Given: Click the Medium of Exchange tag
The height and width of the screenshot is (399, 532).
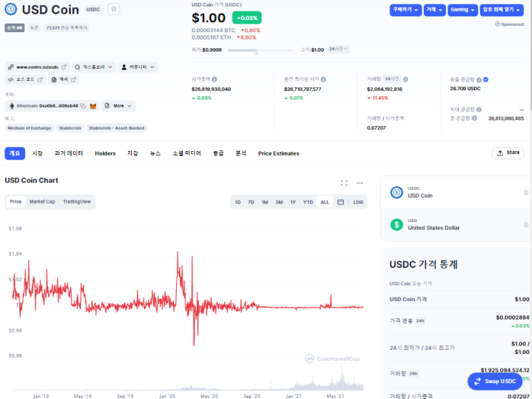Looking at the screenshot, I should click(x=29, y=128).
